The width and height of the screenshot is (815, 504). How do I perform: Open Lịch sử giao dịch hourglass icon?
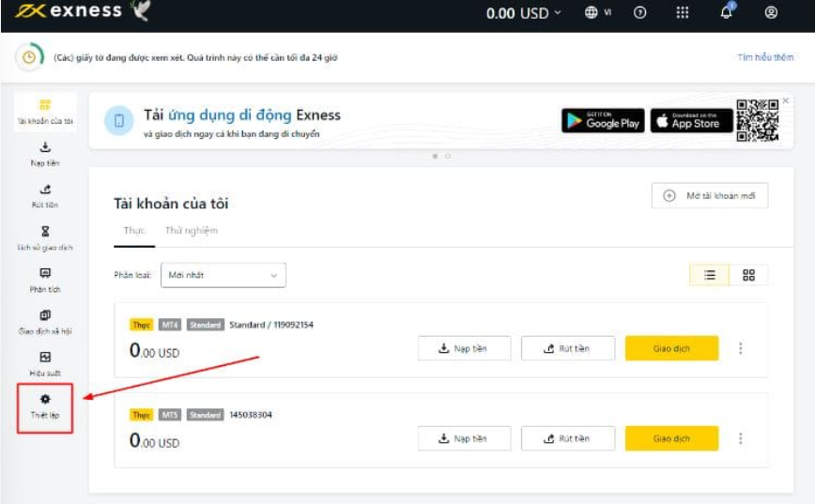coord(45,232)
